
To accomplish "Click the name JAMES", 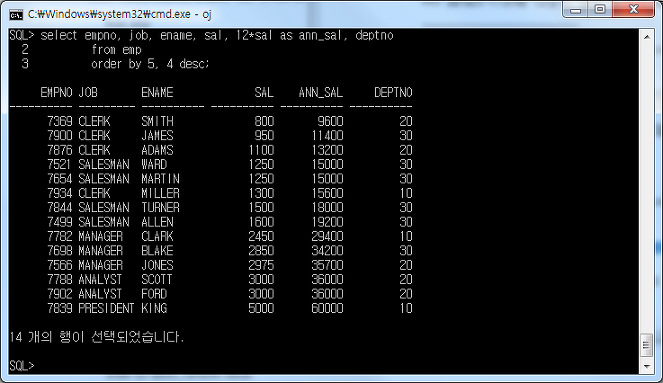I will point(157,136).
